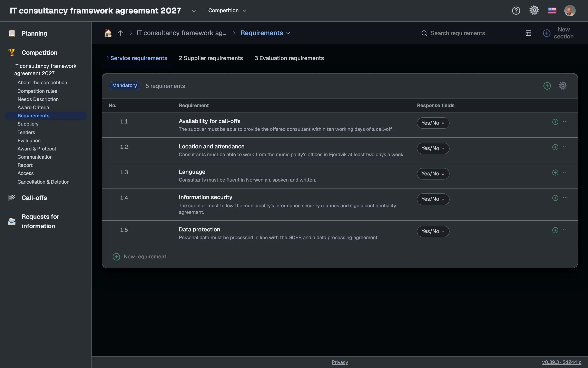
Task: Open more options for Information security
Action: click(566, 197)
